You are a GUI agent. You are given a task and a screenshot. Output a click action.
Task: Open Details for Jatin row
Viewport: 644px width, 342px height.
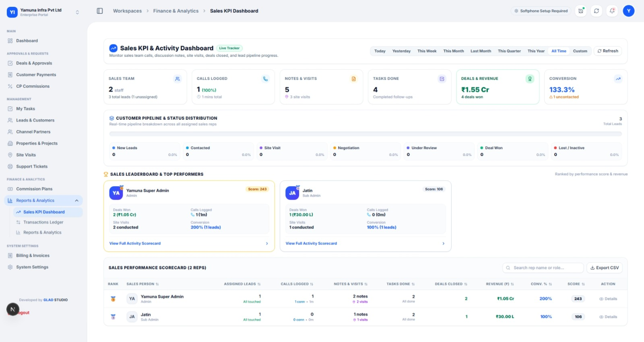608,317
